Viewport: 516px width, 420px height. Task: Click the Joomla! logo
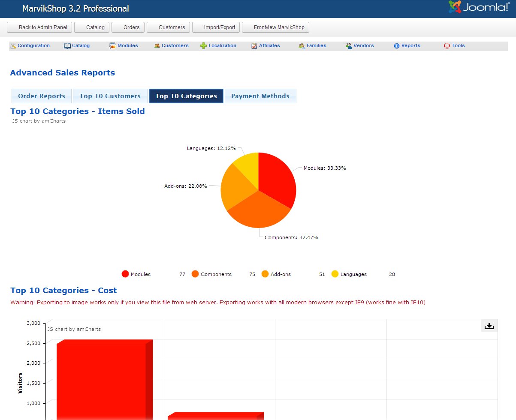479,7
